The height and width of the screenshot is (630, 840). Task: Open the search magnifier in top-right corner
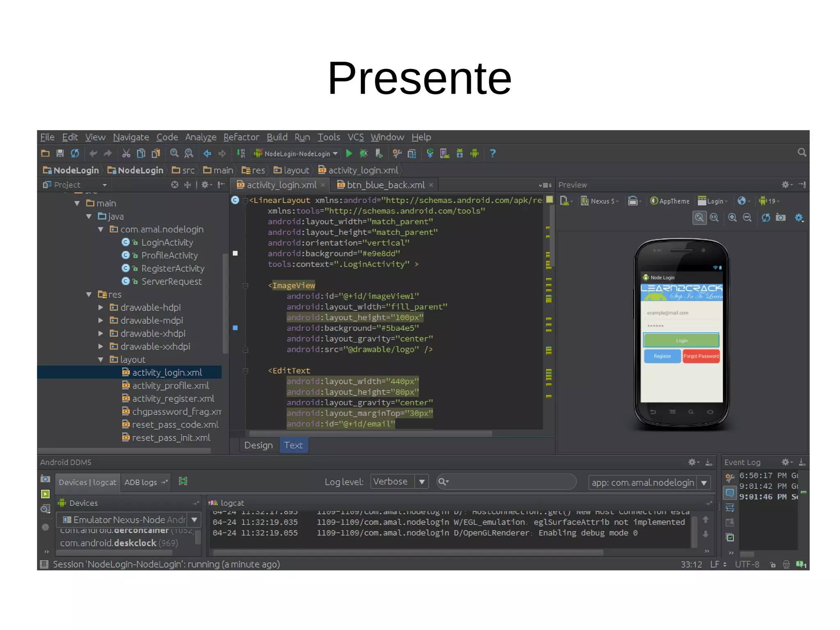(x=802, y=153)
